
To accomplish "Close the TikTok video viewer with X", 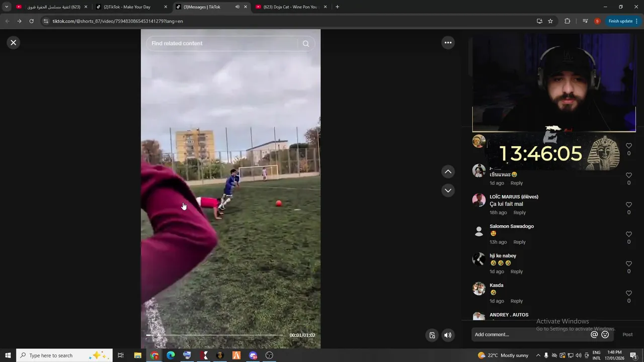I will [x=14, y=43].
